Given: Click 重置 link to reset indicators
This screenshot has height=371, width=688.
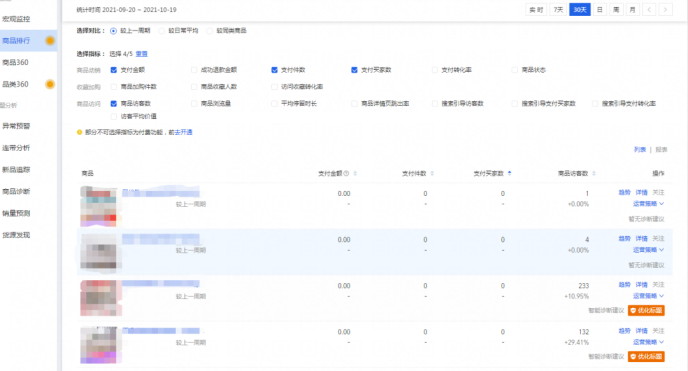Looking at the screenshot, I should [x=141, y=54].
